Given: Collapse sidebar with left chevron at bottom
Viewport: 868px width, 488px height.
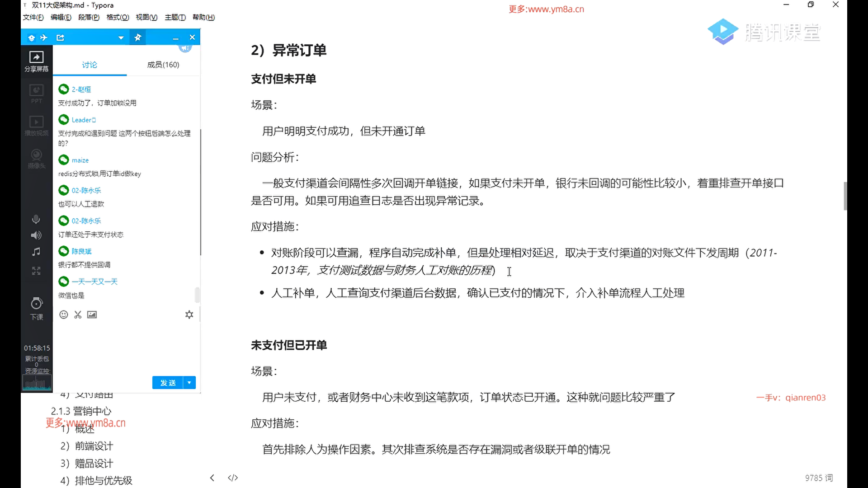Looking at the screenshot, I should click(212, 478).
